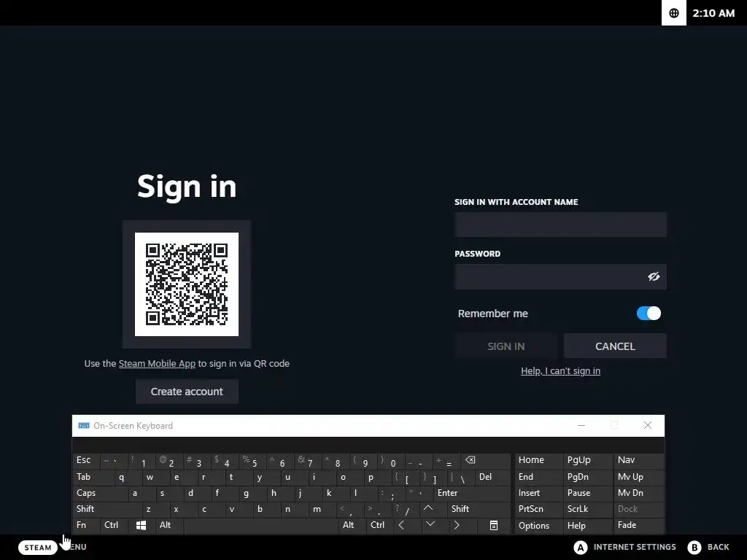Toggle the left Ctrl key
Viewport: 747px width, 560px height.
(115, 525)
